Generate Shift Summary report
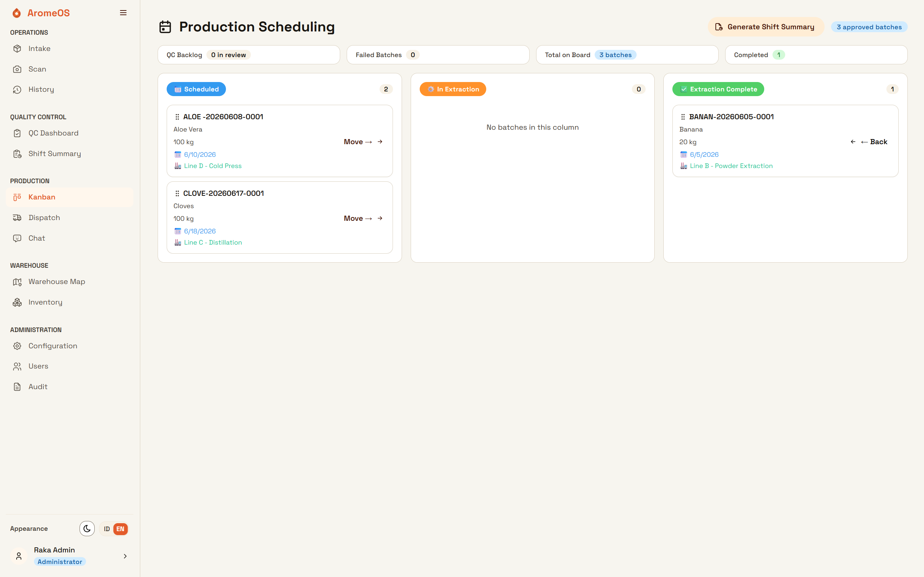924x577 pixels. tap(766, 27)
